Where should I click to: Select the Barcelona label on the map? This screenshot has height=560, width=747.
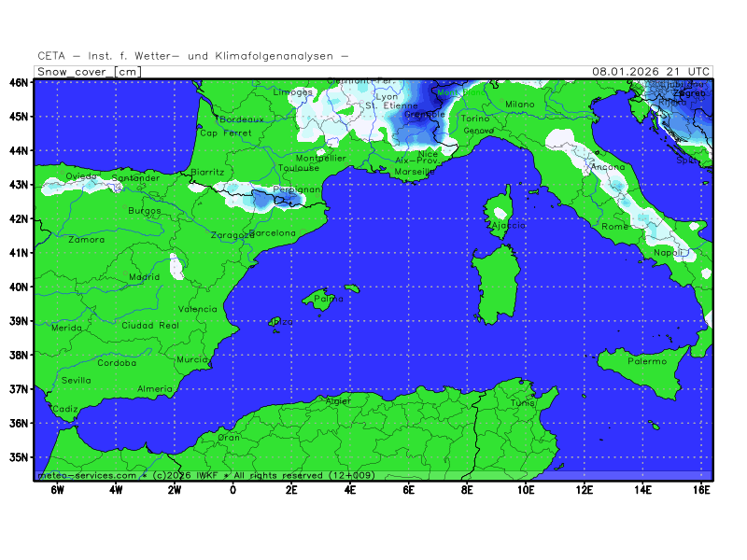pos(273,232)
